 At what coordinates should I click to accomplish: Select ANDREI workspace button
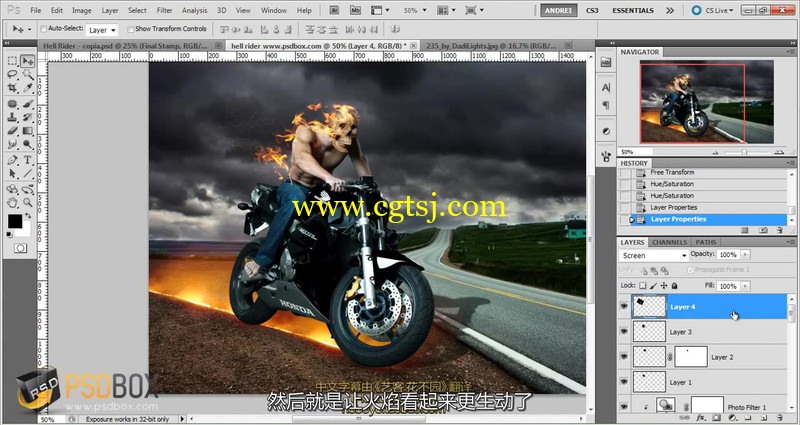tap(559, 10)
